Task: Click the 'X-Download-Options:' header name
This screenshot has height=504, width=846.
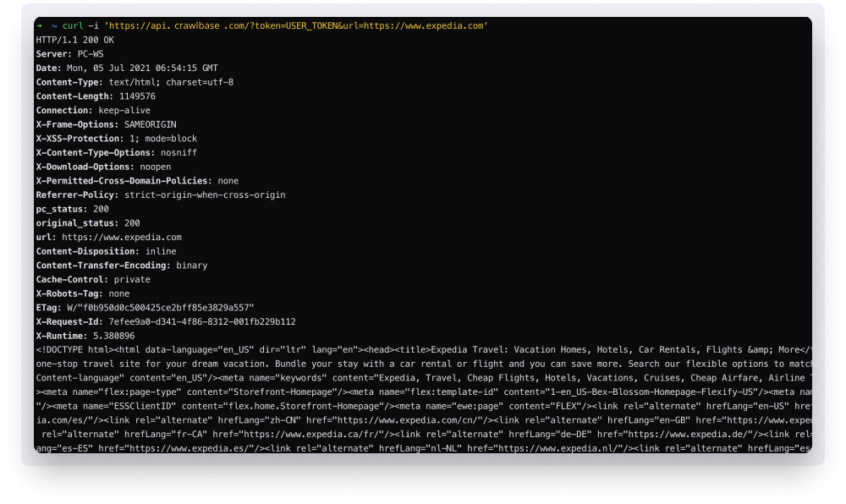Action: tap(85, 167)
